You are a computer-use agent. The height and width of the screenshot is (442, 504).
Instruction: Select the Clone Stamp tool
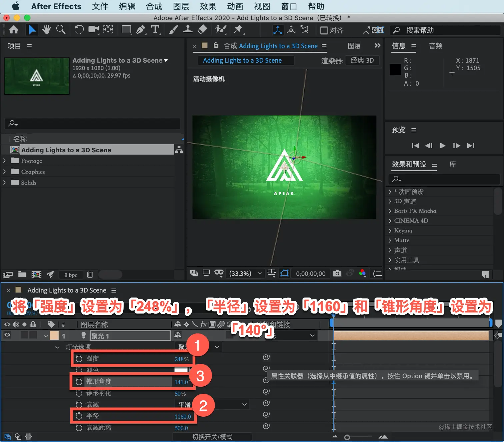[x=188, y=30]
